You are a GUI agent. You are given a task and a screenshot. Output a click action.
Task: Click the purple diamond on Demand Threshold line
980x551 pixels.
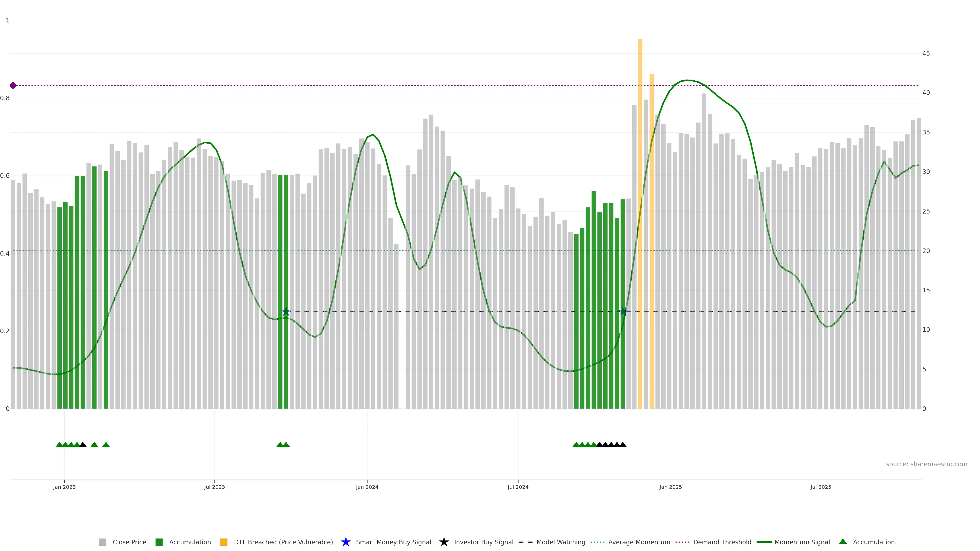tap(13, 85)
